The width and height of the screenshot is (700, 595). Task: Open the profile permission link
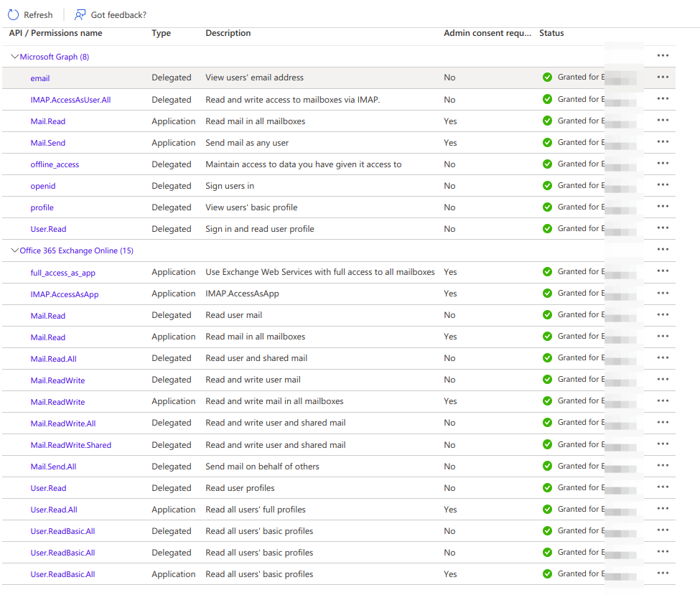[x=42, y=207]
